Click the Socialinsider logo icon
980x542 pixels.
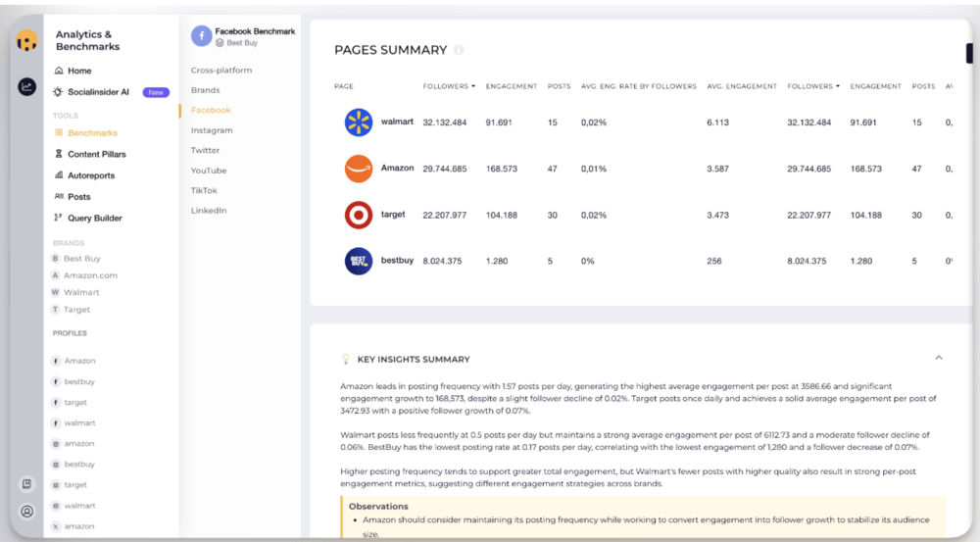point(26,41)
